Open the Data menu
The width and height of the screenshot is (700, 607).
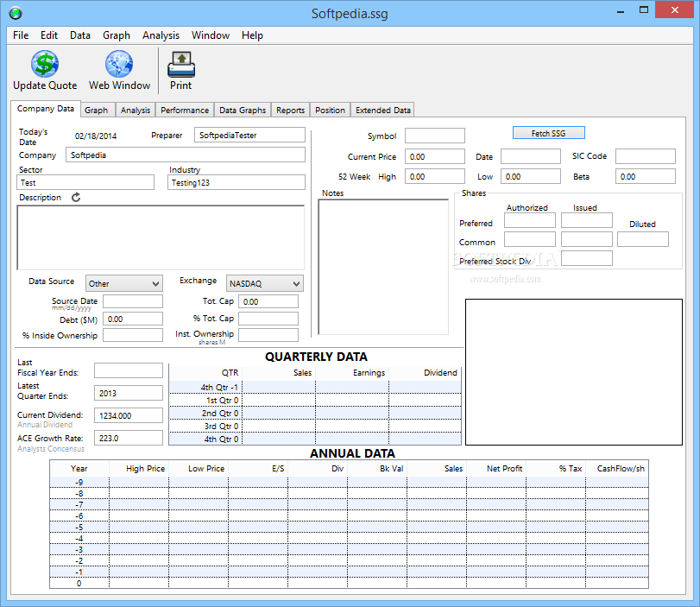click(x=80, y=35)
